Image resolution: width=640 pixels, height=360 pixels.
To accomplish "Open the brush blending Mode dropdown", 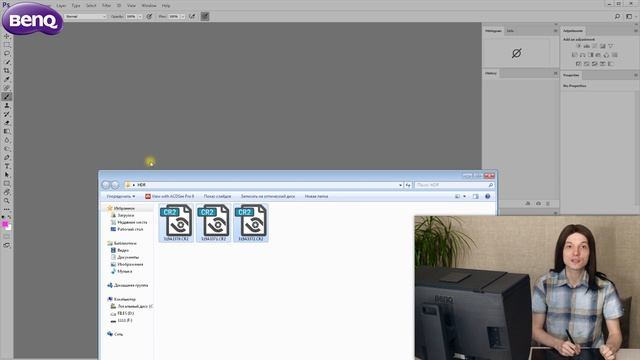I will coord(86,16).
